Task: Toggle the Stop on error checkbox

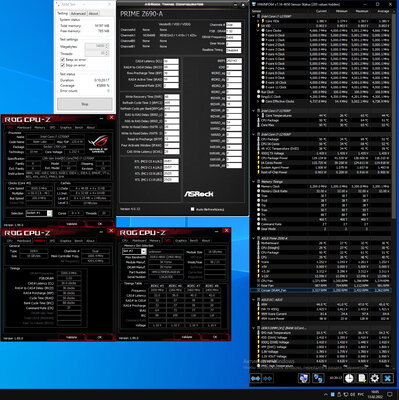Action: point(62,65)
